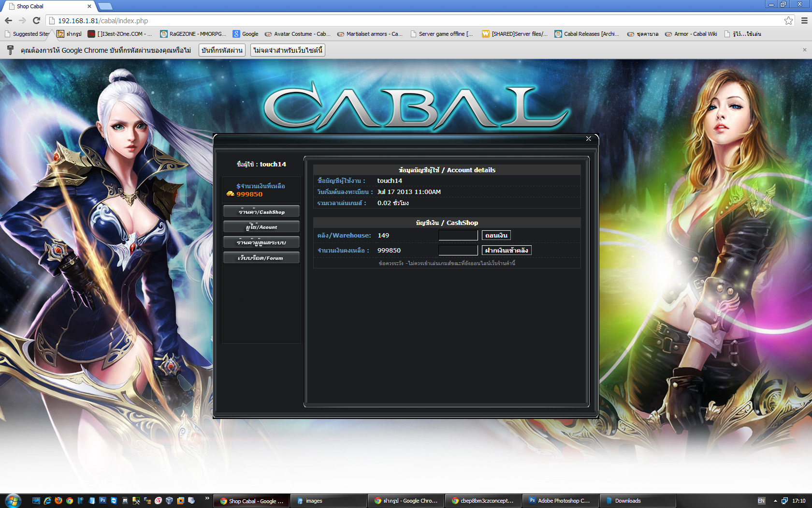Image resolution: width=812 pixels, height=508 pixels.
Task: Click the key icon in password bar
Action: tap(10, 50)
